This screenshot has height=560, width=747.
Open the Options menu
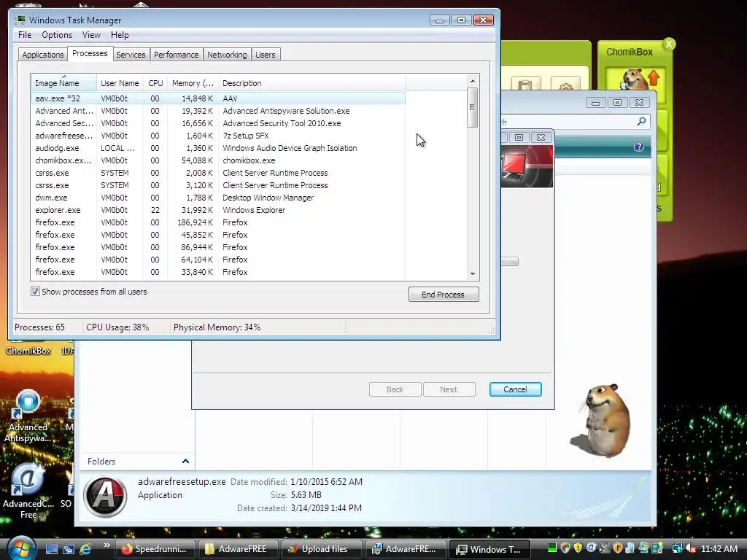[x=57, y=35]
